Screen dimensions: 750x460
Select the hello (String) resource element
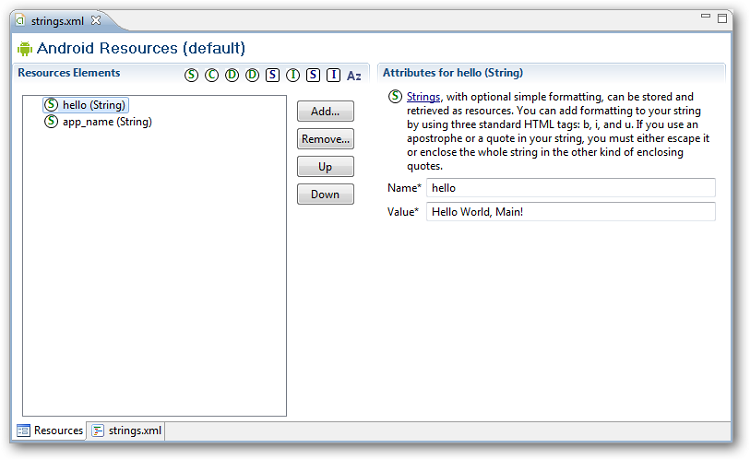[93, 105]
